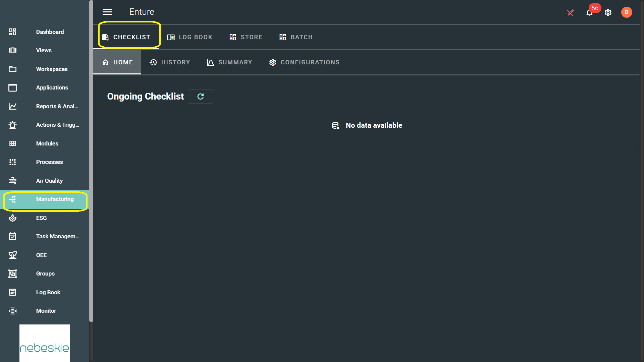Open the Summary sub-tab

coord(229,62)
